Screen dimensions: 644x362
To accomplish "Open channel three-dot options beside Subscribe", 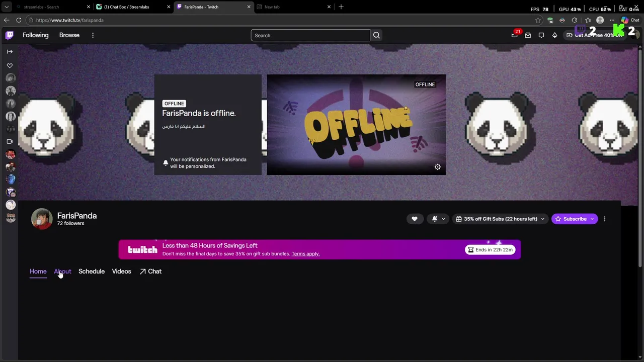I will [605, 219].
